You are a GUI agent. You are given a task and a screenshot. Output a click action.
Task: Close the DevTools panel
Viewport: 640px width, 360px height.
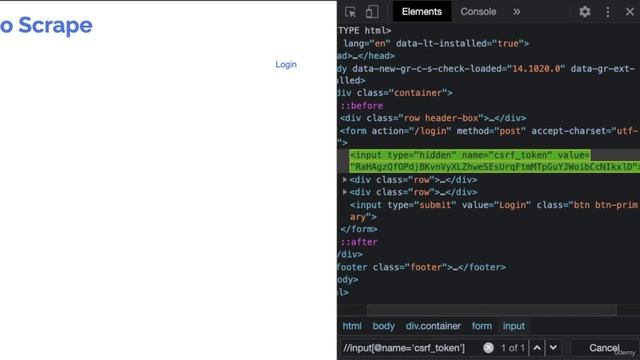(x=630, y=12)
